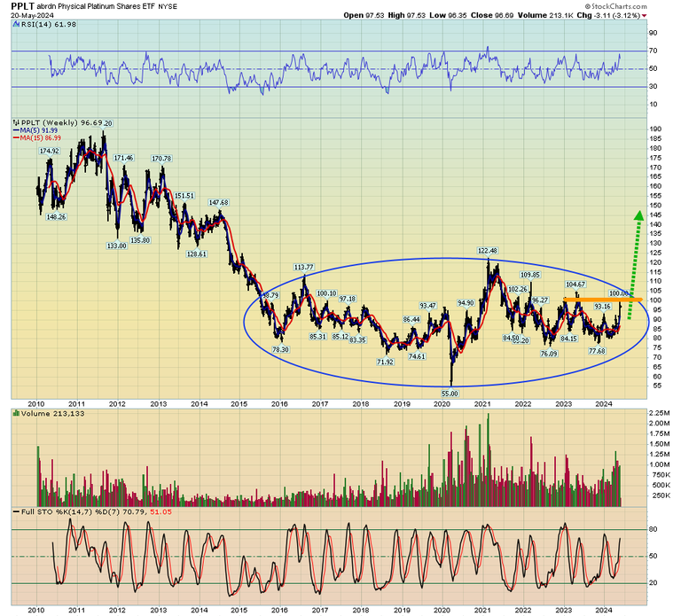Click the 2015 label under price chart
Screen dimensions: 681x616
239,402
